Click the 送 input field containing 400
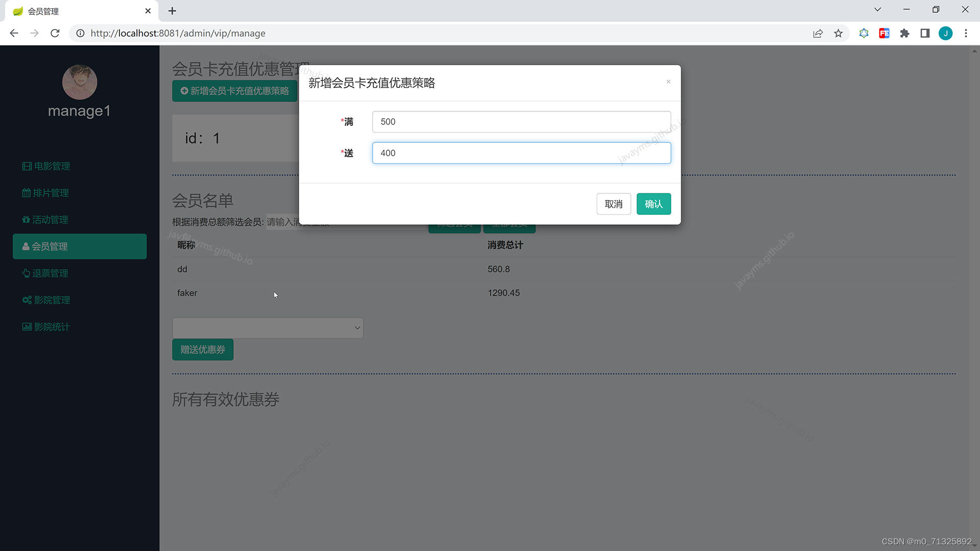Viewport: 980px width, 551px height. click(x=521, y=153)
